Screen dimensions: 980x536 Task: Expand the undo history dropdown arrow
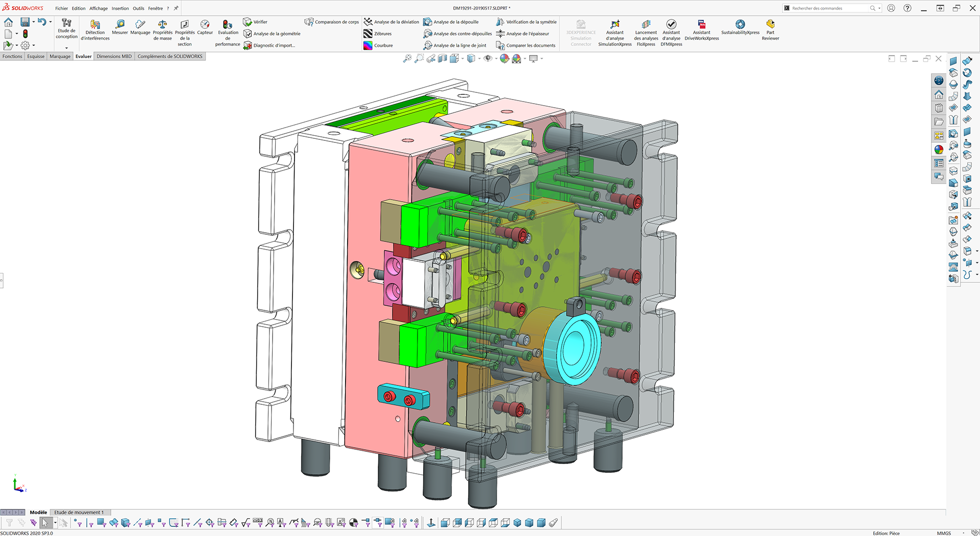(x=50, y=22)
